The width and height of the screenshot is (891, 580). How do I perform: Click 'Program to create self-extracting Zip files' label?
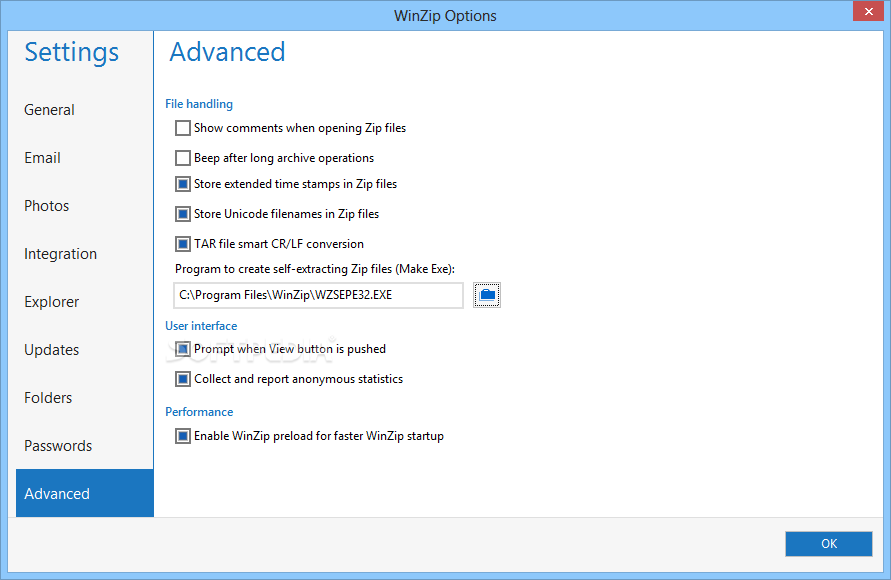(x=315, y=269)
